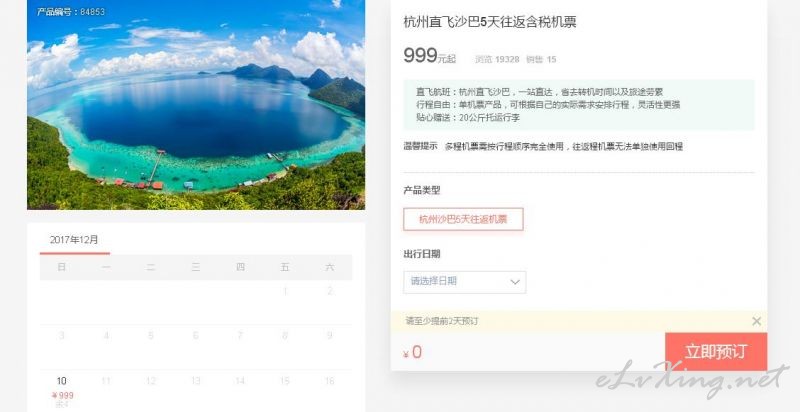Select December 11 in the calendar

pyautogui.click(x=106, y=381)
